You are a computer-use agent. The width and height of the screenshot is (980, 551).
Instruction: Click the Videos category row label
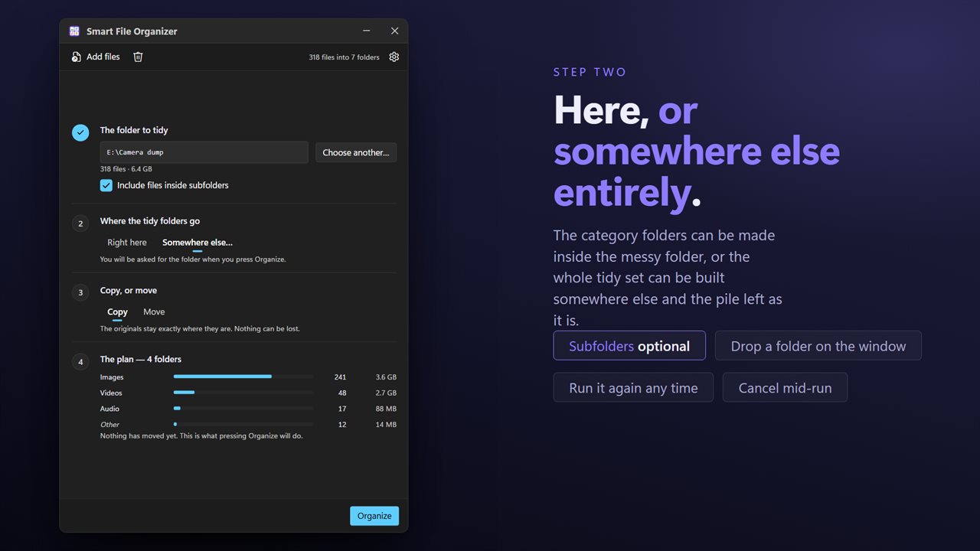coord(111,393)
